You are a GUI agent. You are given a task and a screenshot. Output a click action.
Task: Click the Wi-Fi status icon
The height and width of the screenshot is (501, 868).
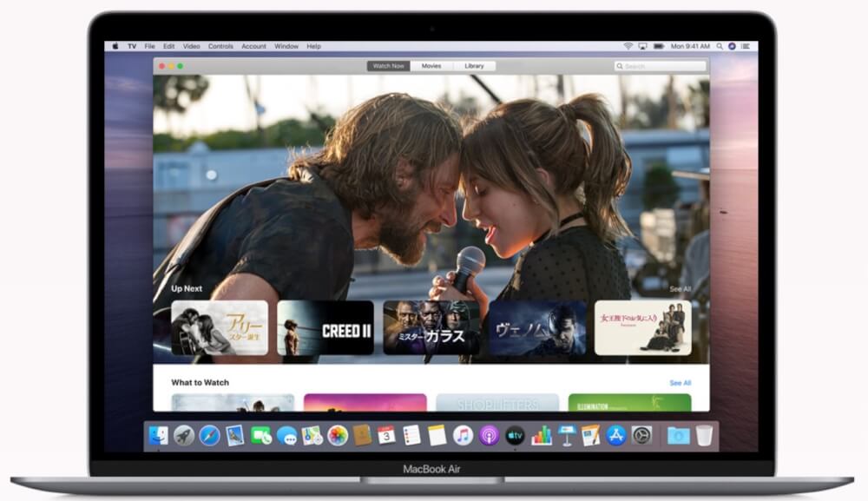628,47
